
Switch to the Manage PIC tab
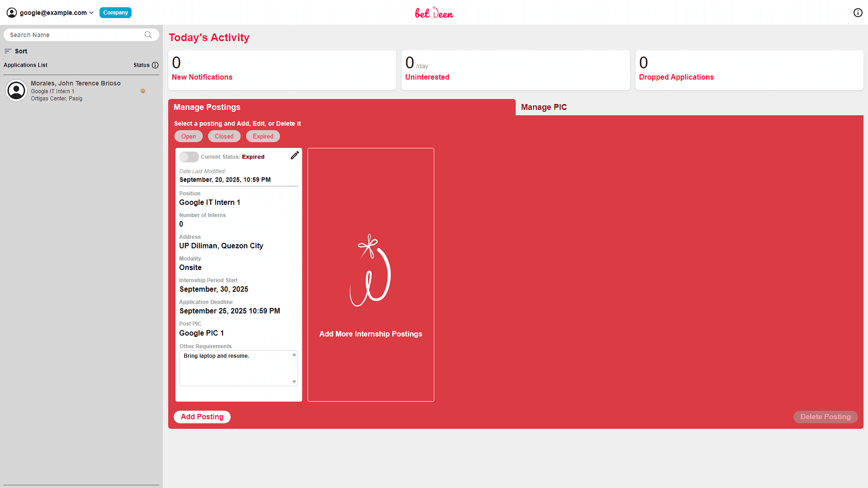(x=544, y=107)
